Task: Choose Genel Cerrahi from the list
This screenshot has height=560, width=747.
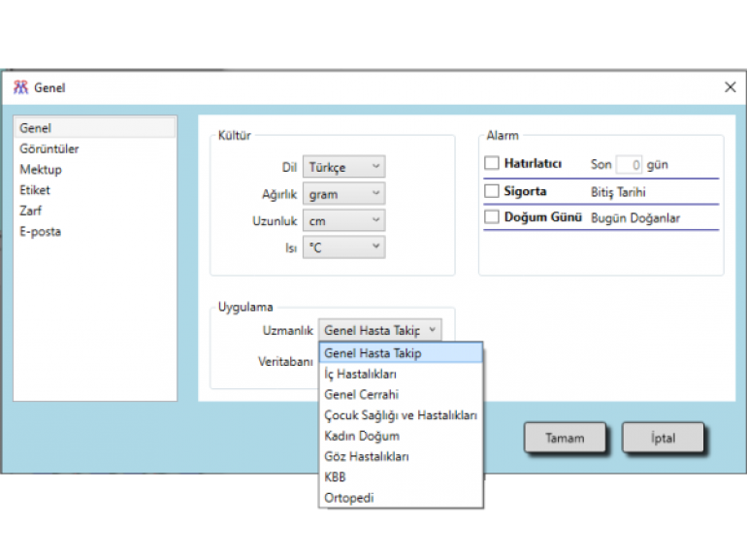Action: point(401,395)
